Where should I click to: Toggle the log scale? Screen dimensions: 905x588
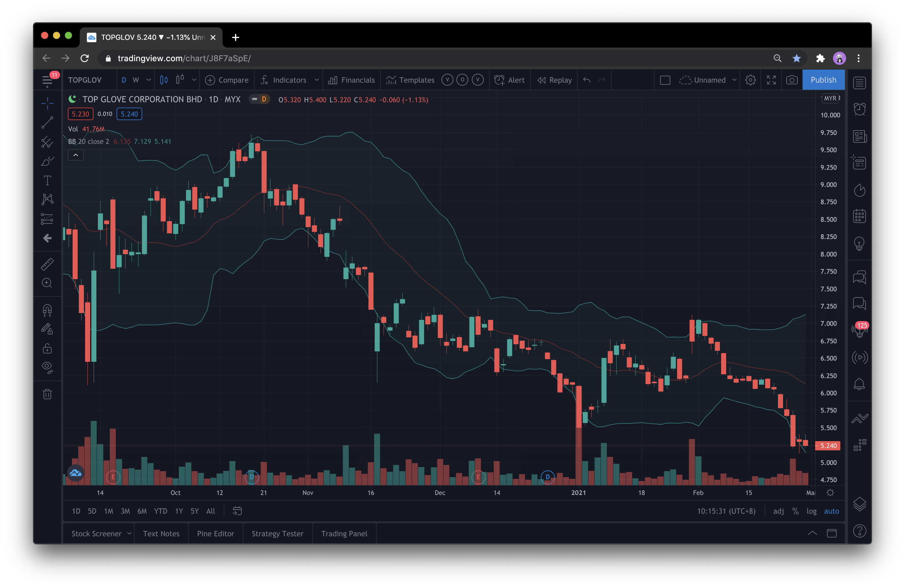tap(812, 511)
